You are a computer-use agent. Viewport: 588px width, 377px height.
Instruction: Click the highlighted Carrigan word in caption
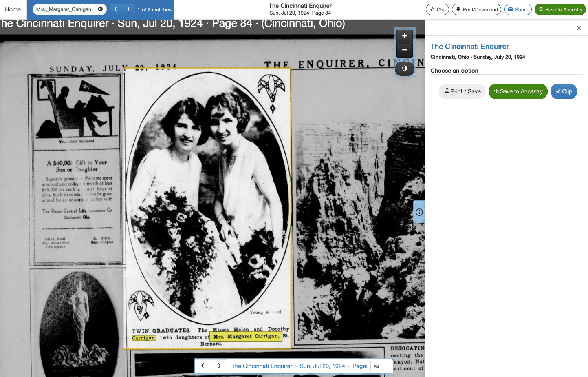[x=144, y=338]
